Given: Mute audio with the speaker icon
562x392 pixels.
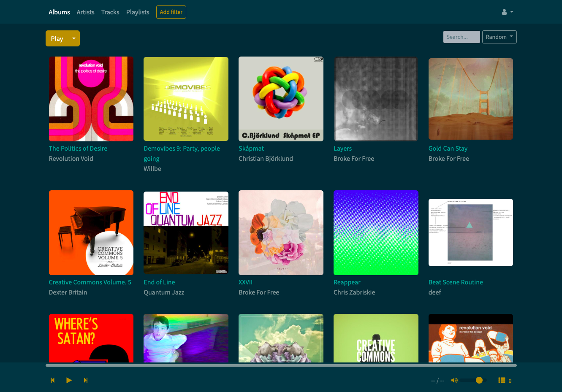Looking at the screenshot, I should point(454,380).
